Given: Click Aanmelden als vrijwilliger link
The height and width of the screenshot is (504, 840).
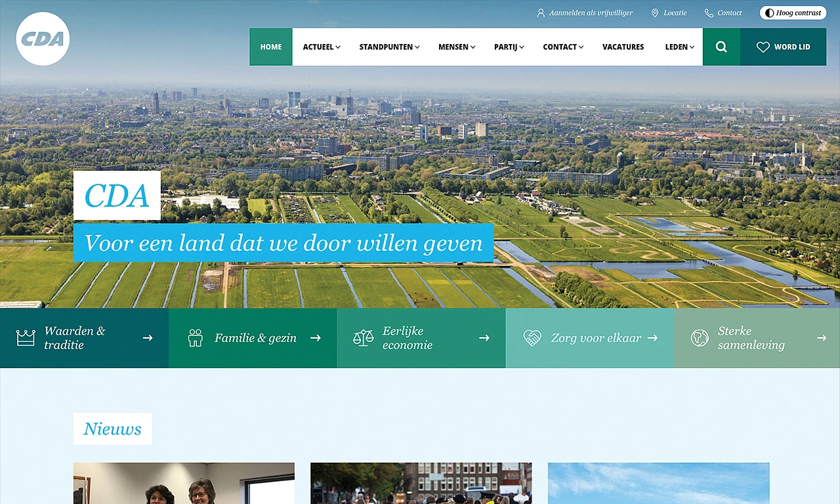Looking at the screenshot, I should (591, 13).
